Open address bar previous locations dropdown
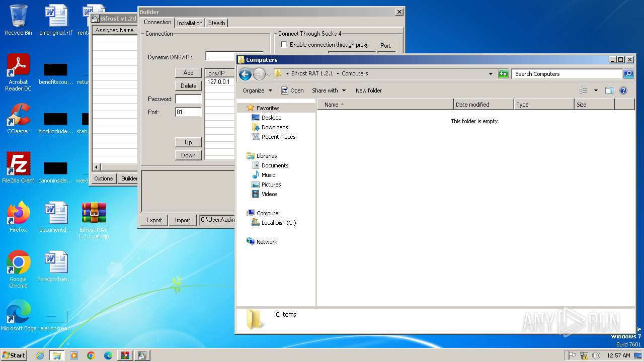The width and height of the screenshot is (644, 362). point(491,74)
